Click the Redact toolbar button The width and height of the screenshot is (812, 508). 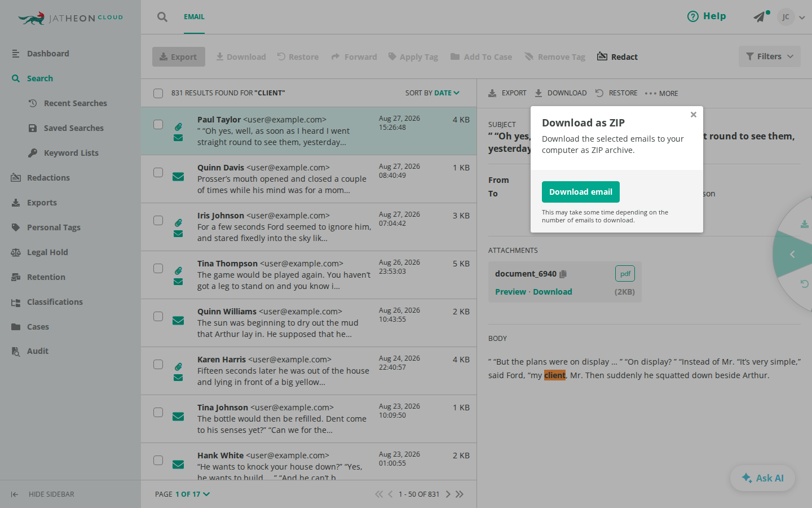(617, 56)
